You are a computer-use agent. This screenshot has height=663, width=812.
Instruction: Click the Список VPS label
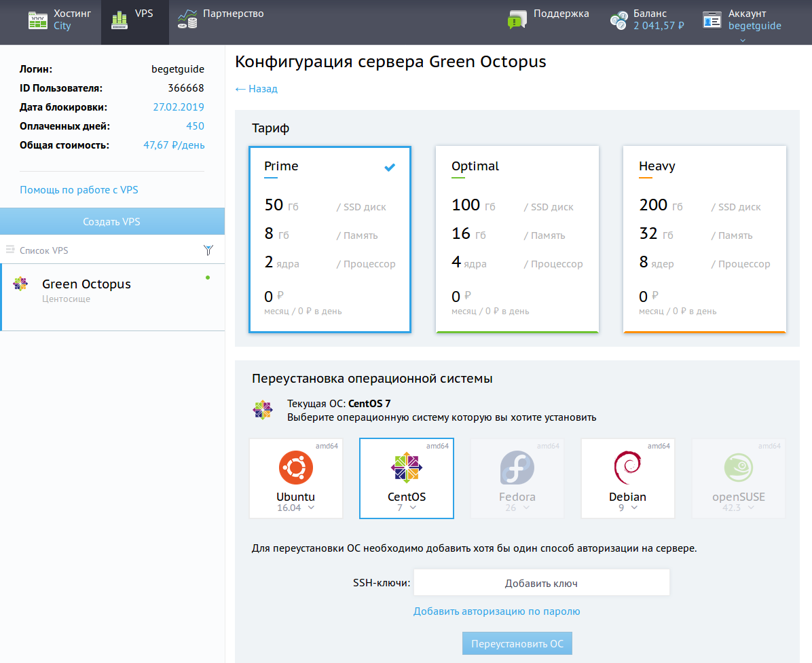click(x=44, y=250)
